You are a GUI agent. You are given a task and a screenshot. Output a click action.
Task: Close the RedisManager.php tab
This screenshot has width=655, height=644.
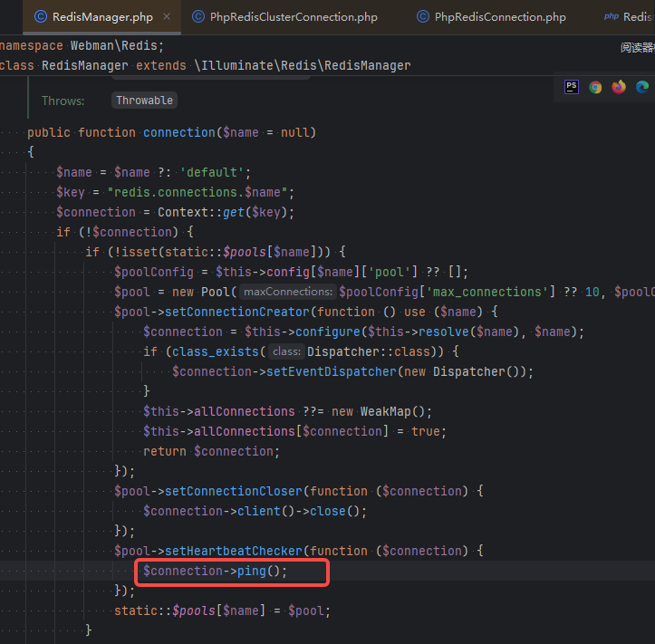(167, 16)
